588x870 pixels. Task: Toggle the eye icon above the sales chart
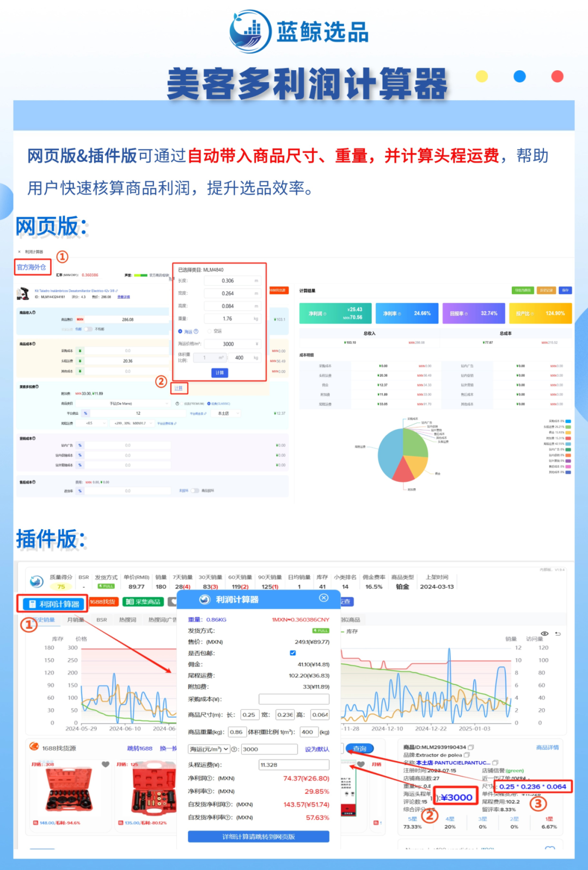[544, 634]
